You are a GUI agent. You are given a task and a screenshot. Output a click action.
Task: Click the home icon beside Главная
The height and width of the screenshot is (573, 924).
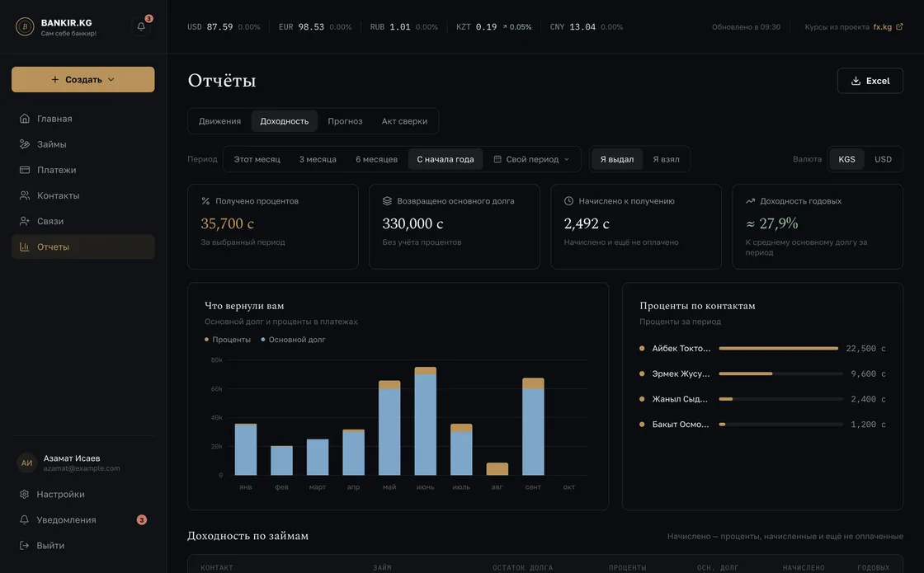pyautogui.click(x=24, y=119)
